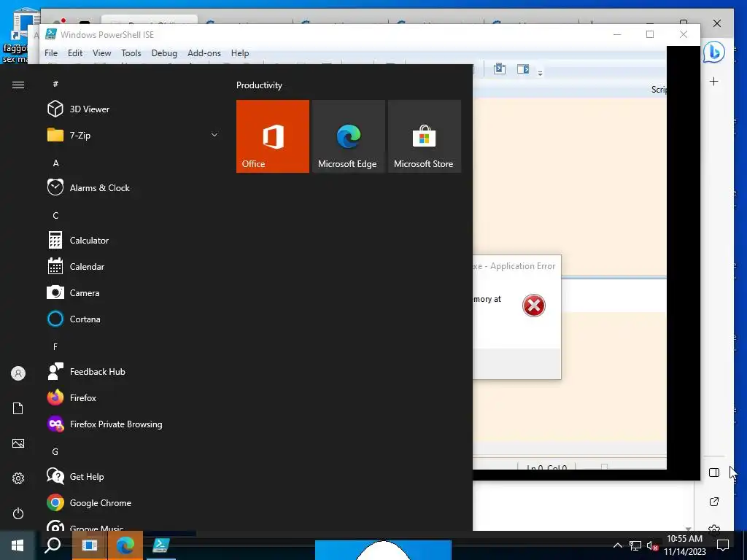
Task: Open the View menu in PowerShell ISE
Action: [101, 53]
